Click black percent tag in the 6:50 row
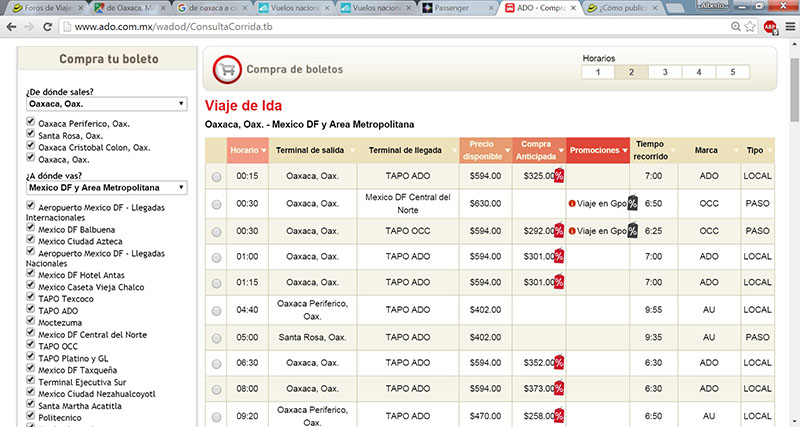The height and width of the screenshot is (427, 800). (x=633, y=203)
